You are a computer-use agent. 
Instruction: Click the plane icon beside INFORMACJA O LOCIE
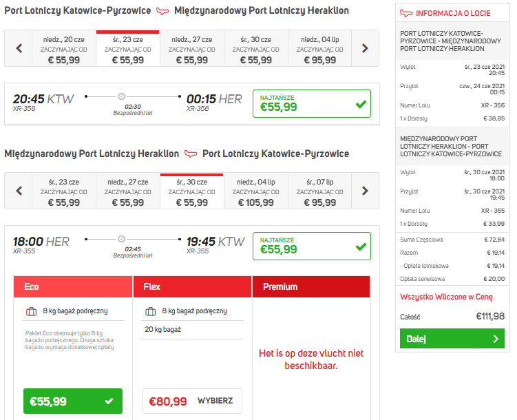406,13
